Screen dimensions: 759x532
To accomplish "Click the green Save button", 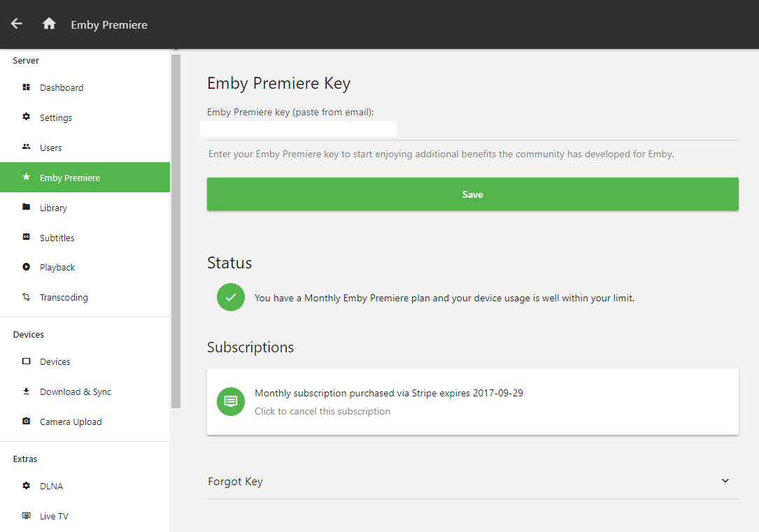I will pyautogui.click(x=472, y=194).
